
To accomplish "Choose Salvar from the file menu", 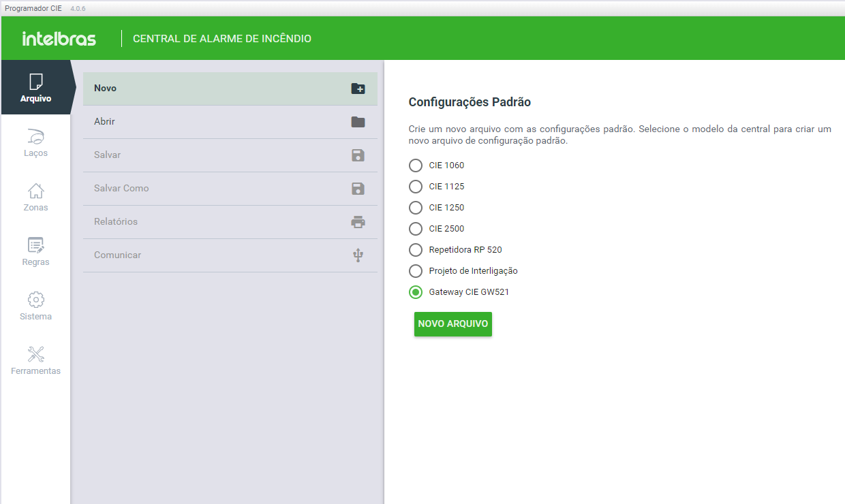I will click(230, 155).
